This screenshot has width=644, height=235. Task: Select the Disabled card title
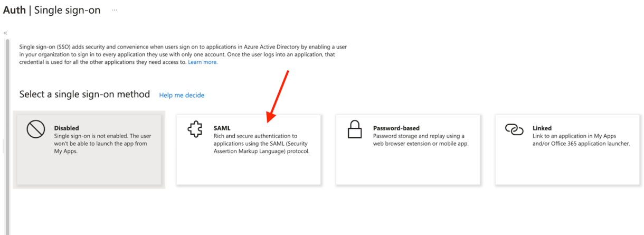[67, 128]
